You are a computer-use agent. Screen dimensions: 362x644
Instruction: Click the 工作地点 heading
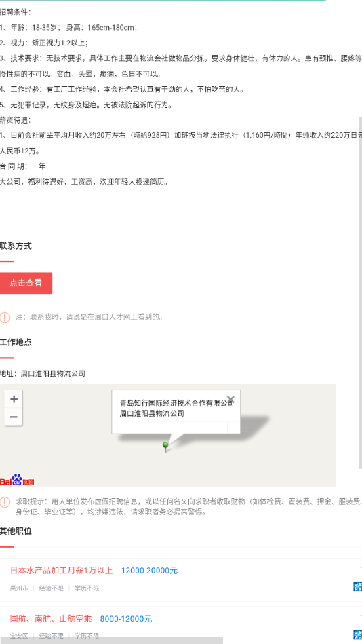pos(16,342)
